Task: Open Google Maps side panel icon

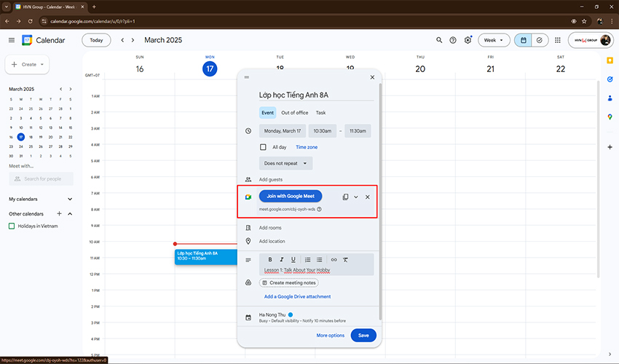Action: (610, 117)
